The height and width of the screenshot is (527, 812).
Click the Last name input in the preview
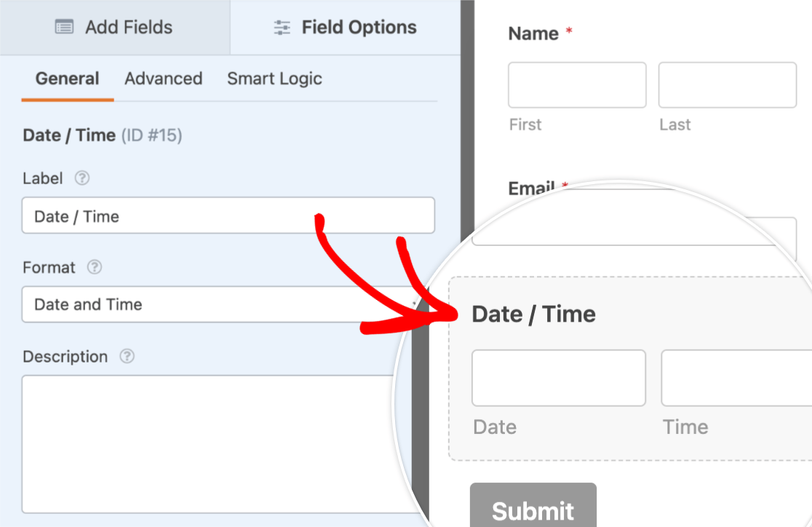point(727,85)
